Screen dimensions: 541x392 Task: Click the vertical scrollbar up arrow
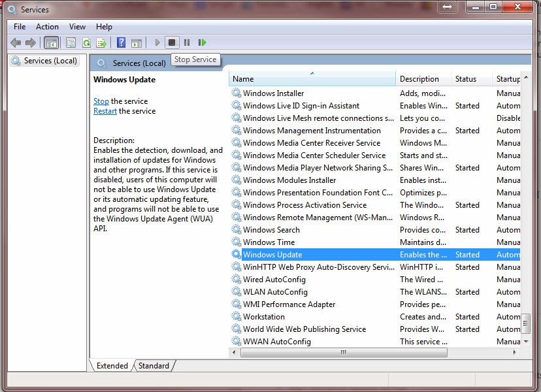(526, 77)
